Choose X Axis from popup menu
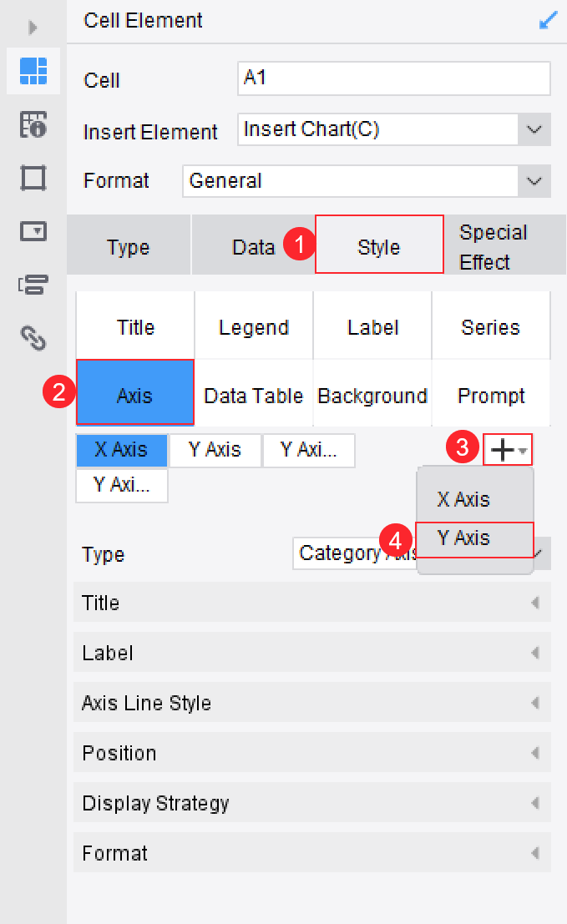Viewport: 567px width, 924px height. [474, 500]
